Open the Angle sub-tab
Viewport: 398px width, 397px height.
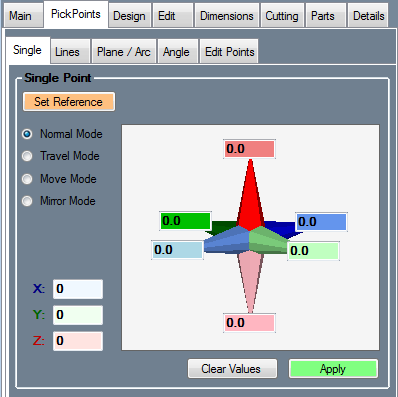tap(178, 52)
